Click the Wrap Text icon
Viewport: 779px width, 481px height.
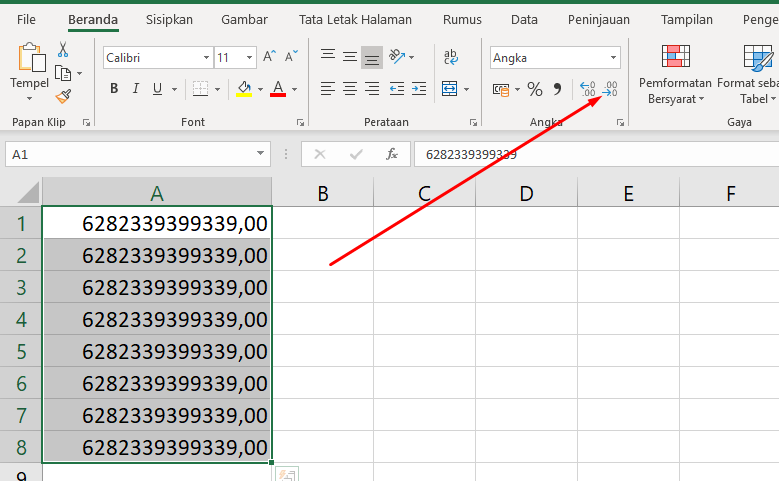451,57
